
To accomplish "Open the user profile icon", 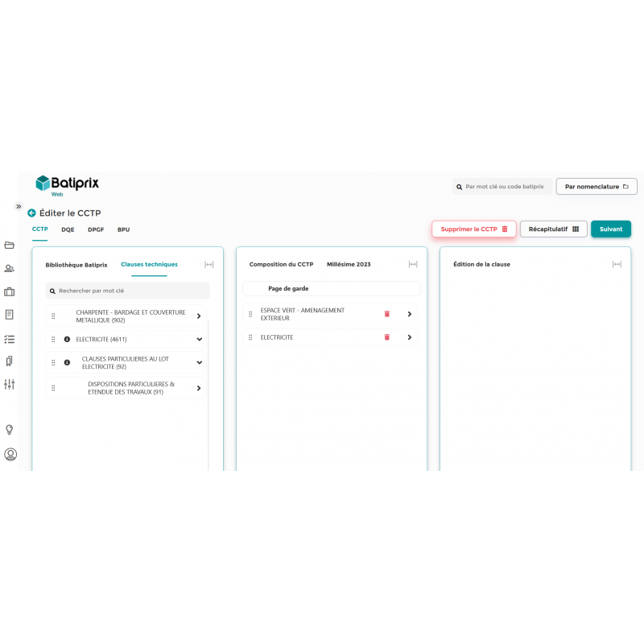I will click(x=10, y=454).
